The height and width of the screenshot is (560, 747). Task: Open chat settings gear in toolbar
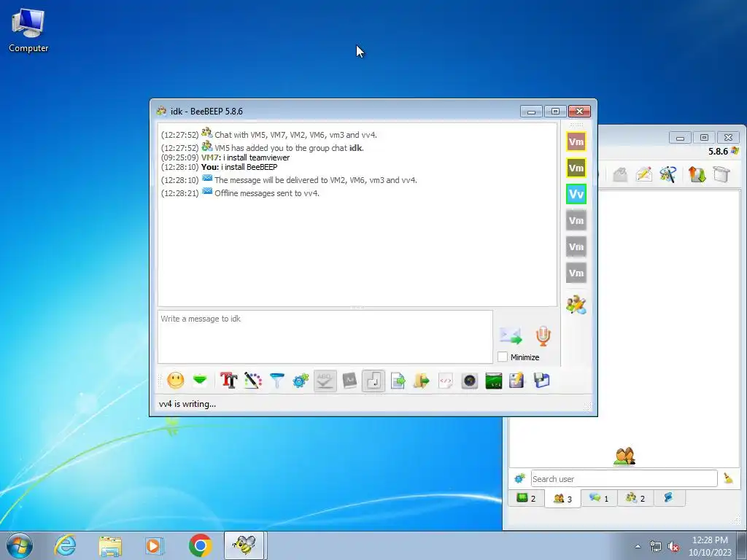[301, 381]
